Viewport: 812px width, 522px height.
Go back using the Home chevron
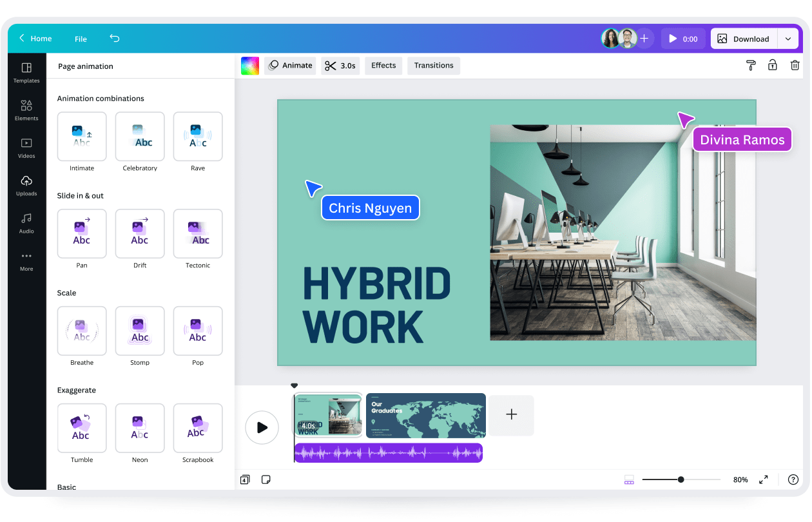pos(23,39)
